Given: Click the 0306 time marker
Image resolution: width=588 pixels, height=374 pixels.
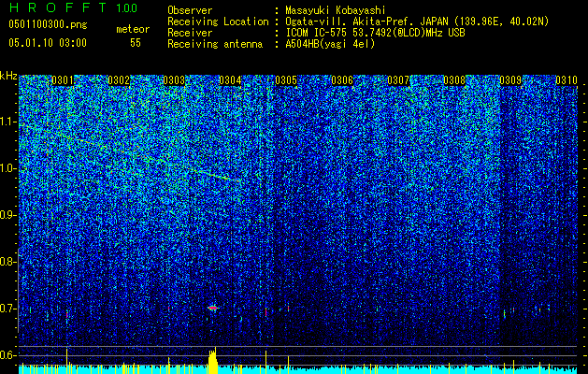Looking at the screenshot, I should coord(342,80).
